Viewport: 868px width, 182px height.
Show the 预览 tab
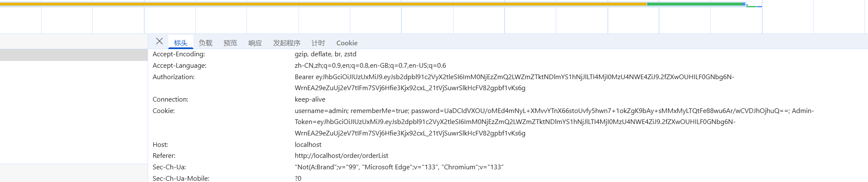230,43
